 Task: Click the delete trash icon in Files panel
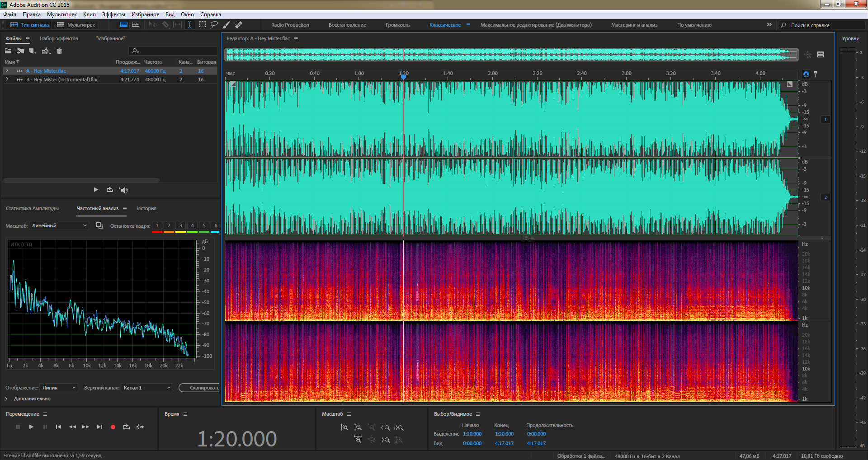(x=59, y=51)
